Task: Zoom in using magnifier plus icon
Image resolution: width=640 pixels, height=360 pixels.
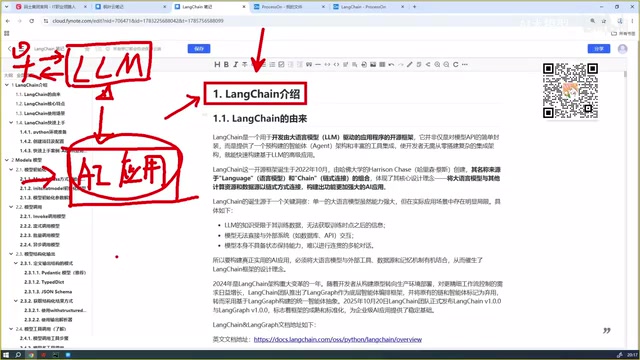Action: point(437,64)
